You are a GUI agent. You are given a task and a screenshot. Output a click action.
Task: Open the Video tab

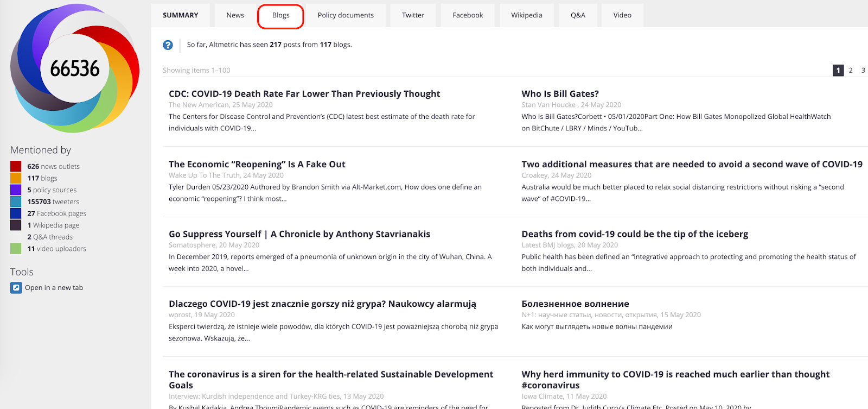tap(622, 15)
